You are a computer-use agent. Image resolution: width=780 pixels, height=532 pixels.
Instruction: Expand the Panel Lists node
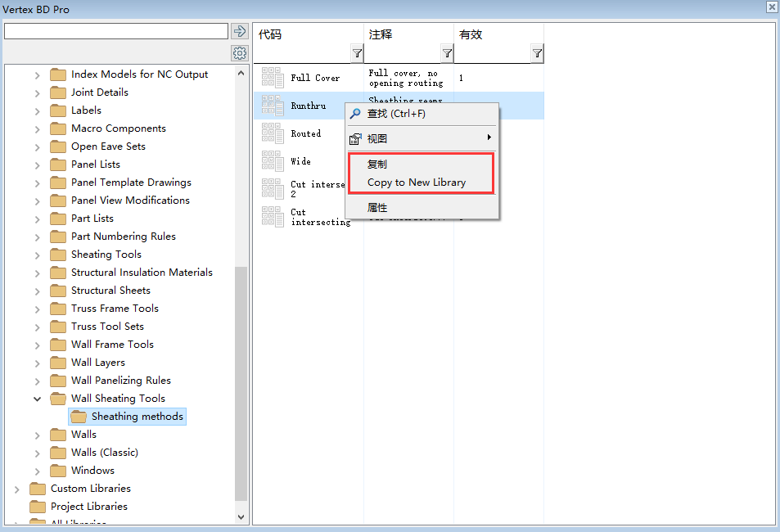(38, 165)
